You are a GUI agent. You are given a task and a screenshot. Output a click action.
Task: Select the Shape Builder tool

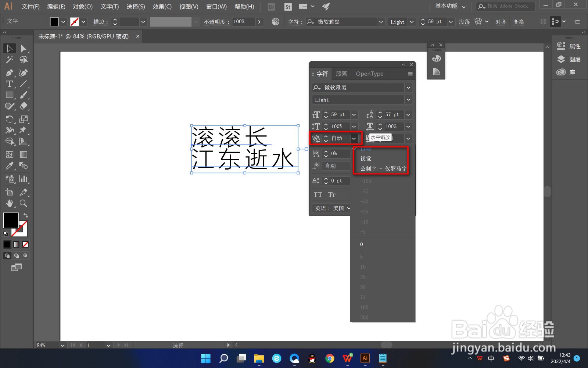(x=10, y=141)
